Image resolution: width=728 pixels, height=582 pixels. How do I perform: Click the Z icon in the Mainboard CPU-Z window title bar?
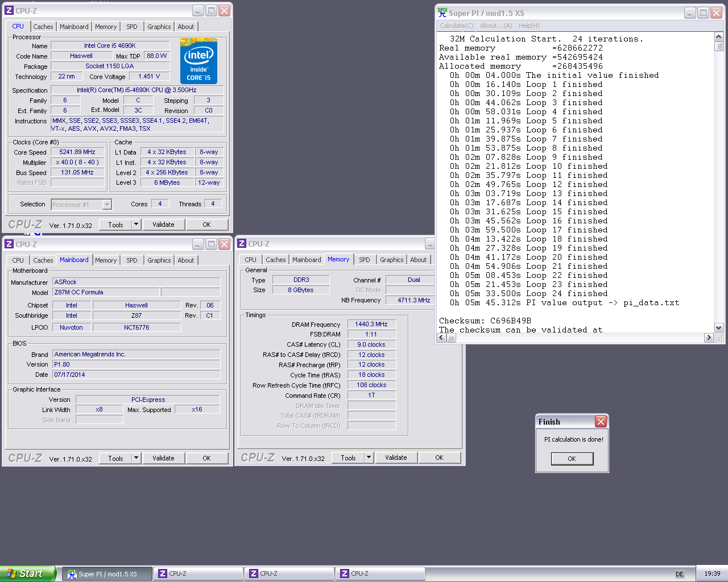[9, 244]
